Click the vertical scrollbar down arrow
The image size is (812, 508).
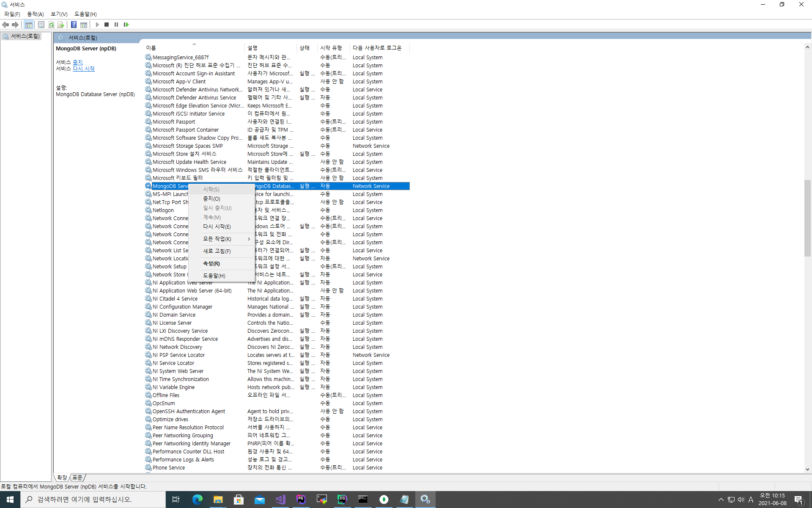tap(807, 469)
